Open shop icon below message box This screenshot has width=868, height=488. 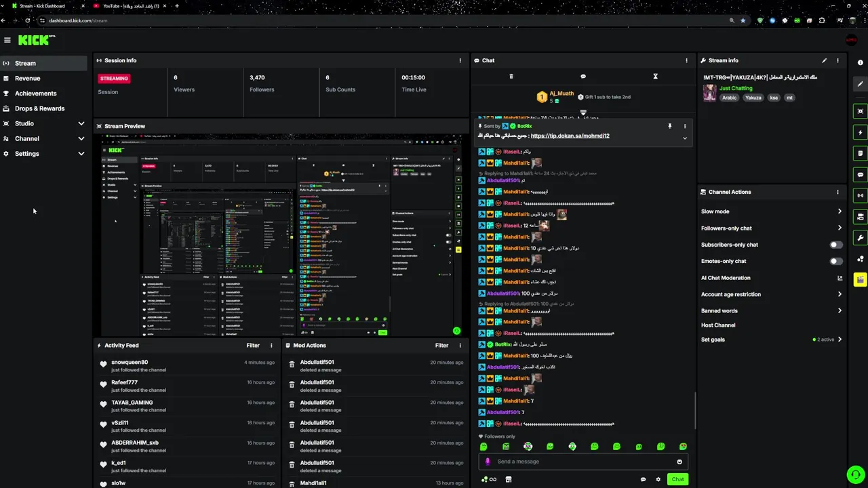coord(509,479)
